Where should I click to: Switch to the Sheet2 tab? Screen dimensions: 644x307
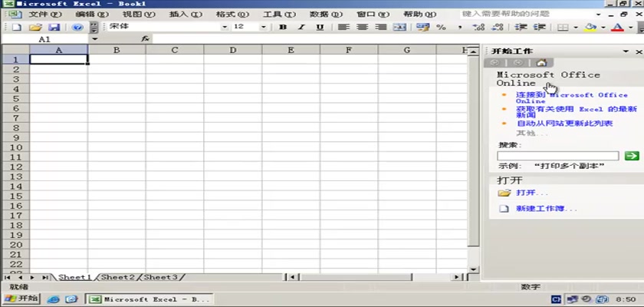click(118, 277)
